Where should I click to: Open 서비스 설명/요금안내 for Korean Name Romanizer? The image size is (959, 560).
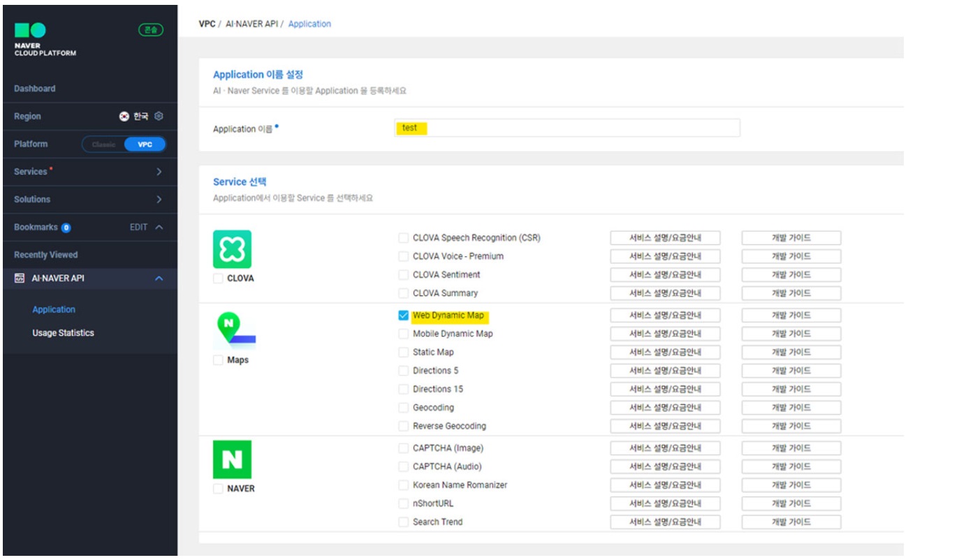[665, 485]
